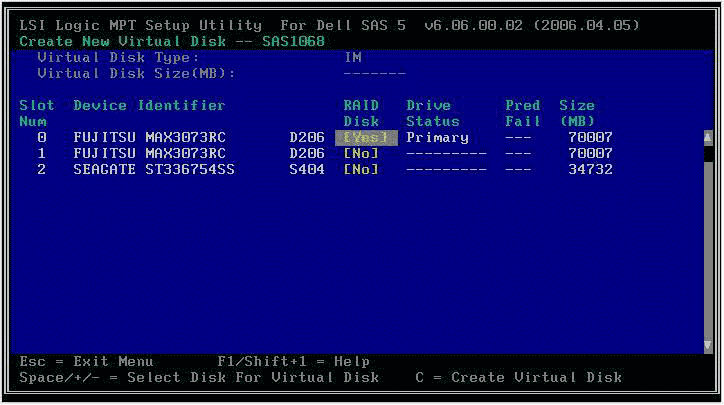Click the LSI Logic MPT Setup Utility header
This screenshot has height=405, width=724.
click(330, 25)
